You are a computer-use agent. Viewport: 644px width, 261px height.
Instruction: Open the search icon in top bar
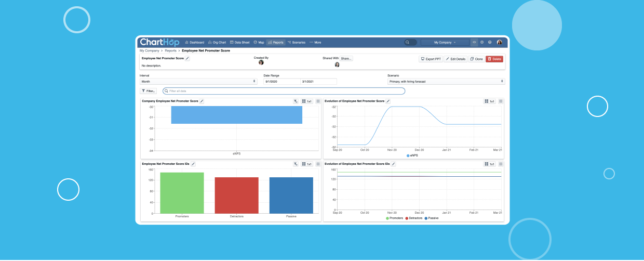point(408,42)
